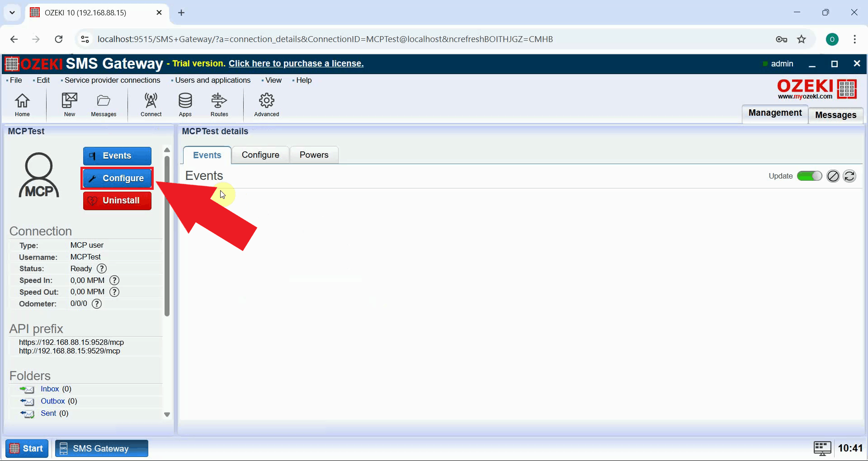Image resolution: width=868 pixels, height=461 pixels.
Task: Disable the Update toggle
Action: (x=809, y=176)
